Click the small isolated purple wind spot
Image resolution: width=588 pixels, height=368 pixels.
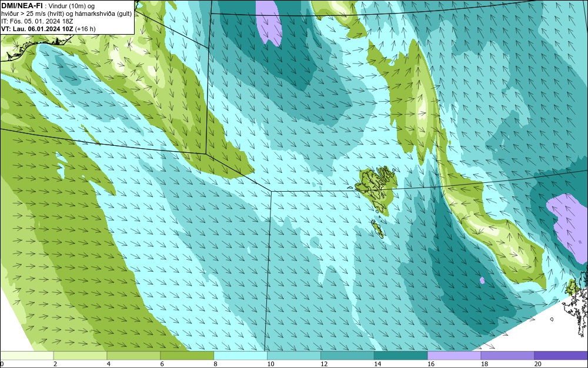(x=482, y=280)
